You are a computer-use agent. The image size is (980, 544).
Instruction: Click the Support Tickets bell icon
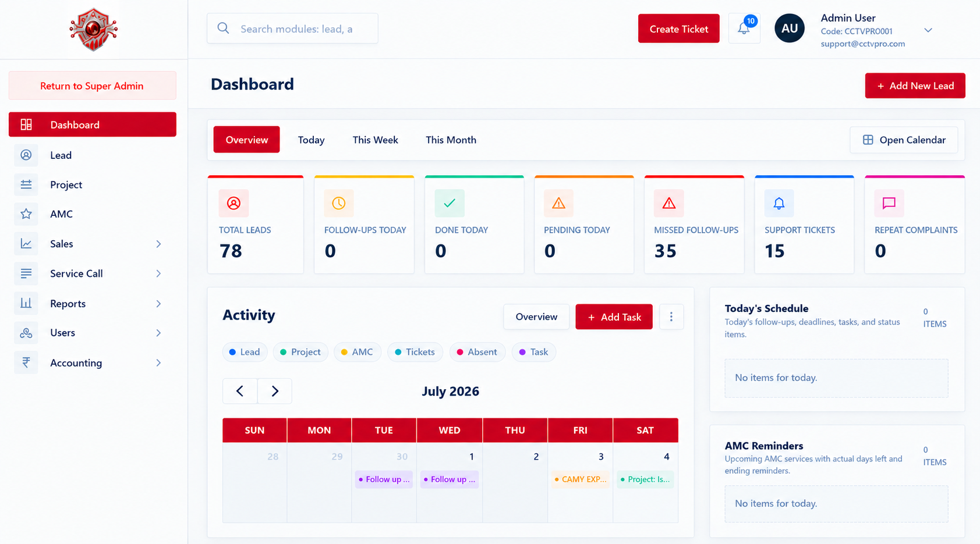pyautogui.click(x=779, y=203)
